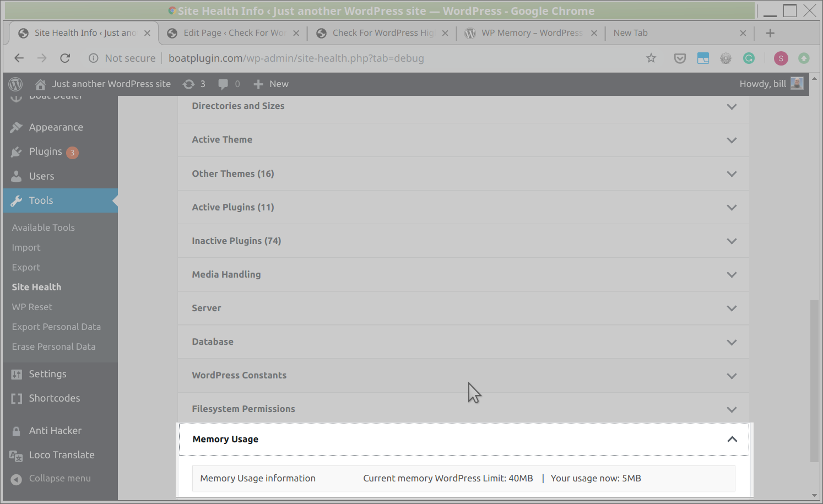
Task: Click the home icon next to site name
Action: (40, 84)
